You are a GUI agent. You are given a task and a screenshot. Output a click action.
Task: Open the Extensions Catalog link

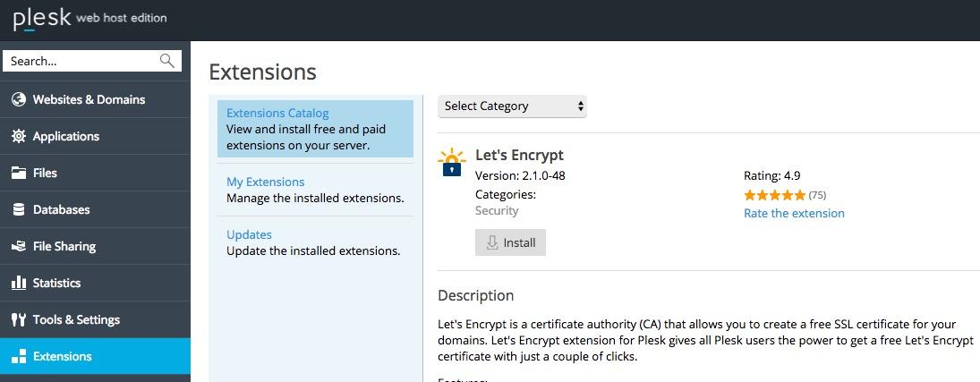277,113
